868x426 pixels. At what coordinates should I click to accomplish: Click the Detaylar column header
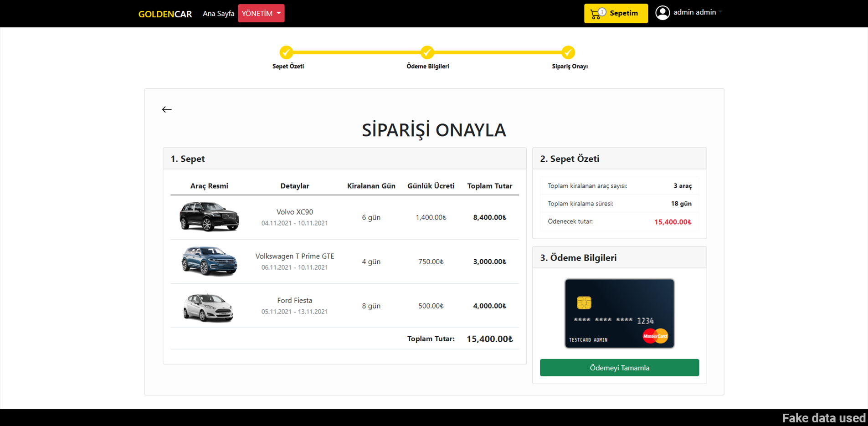[295, 186]
